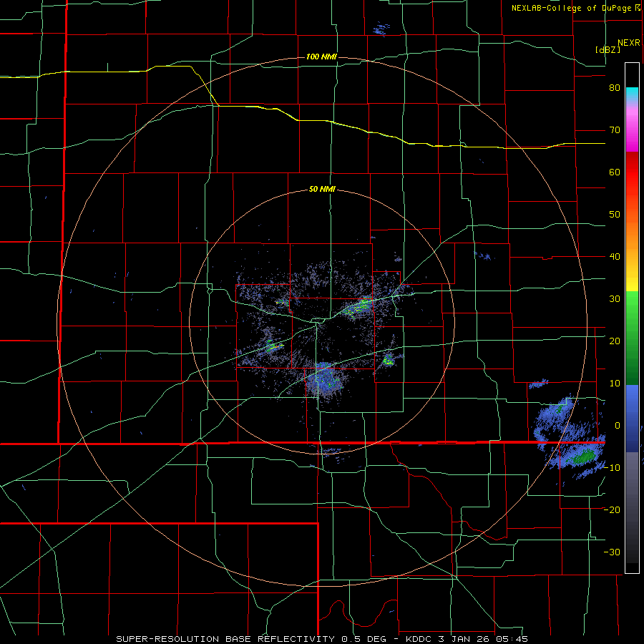
Task: Click the 0 value on the dBZ scale
Action: [x=618, y=426]
